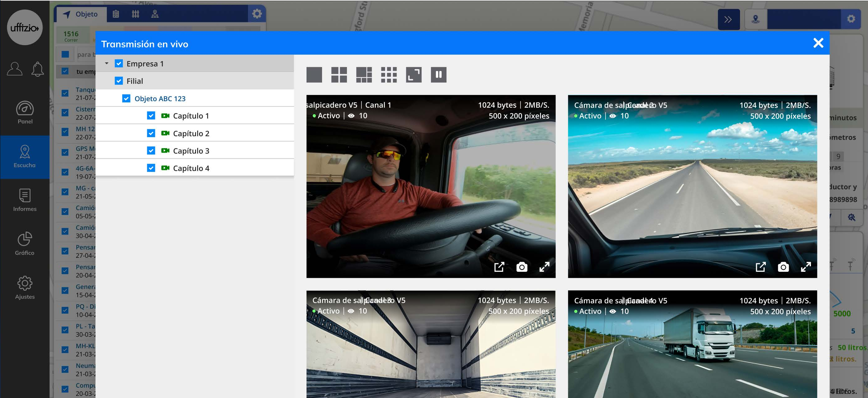Uncheck the Filial checkbox

click(119, 81)
